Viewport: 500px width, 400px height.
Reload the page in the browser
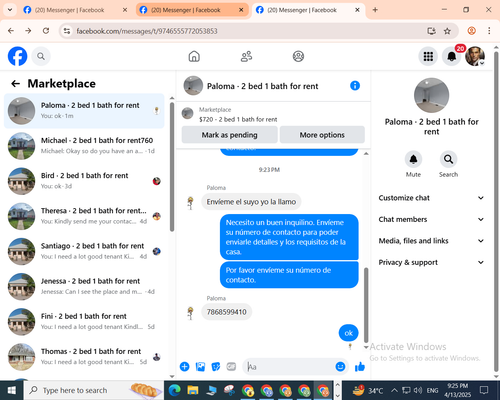(x=46, y=31)
